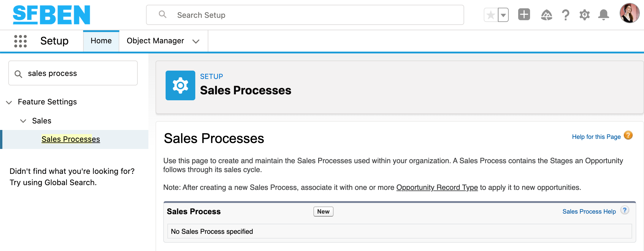Image resolution: width=644 pixels, height=251 pixels.
Task: Click the Sales Process Help question icon
Action: pos(625,210)
